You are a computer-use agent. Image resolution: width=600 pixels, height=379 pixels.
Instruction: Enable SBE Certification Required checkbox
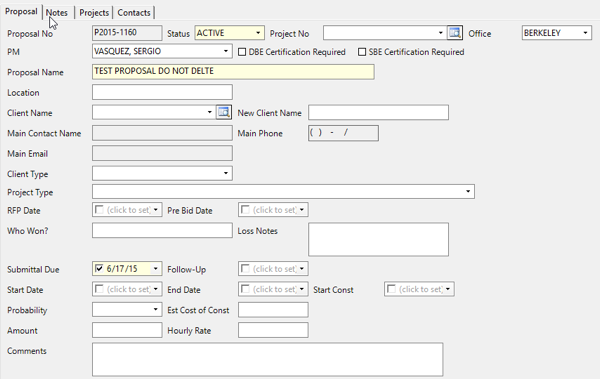tap(362, 52)
